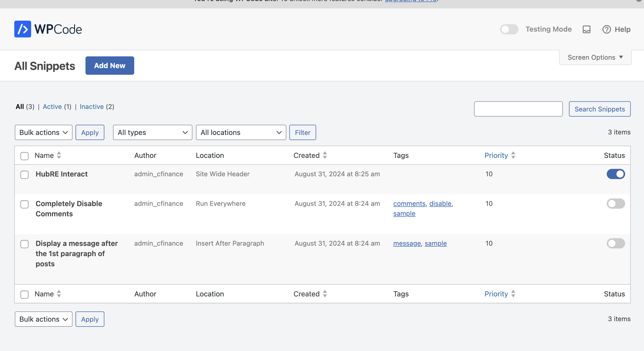Sort by Created using top header arrows
Screen dimensions: 644x351
(x=325, y=155)
